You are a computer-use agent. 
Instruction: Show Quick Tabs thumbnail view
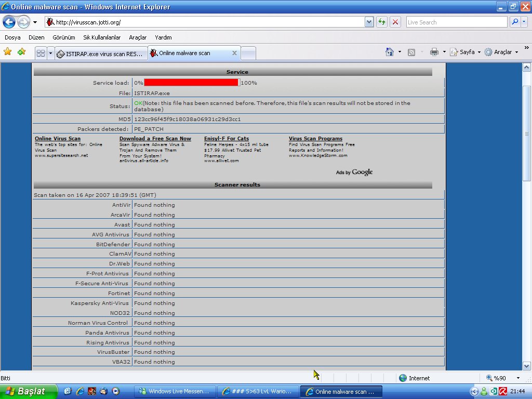[x=41, y=54]
